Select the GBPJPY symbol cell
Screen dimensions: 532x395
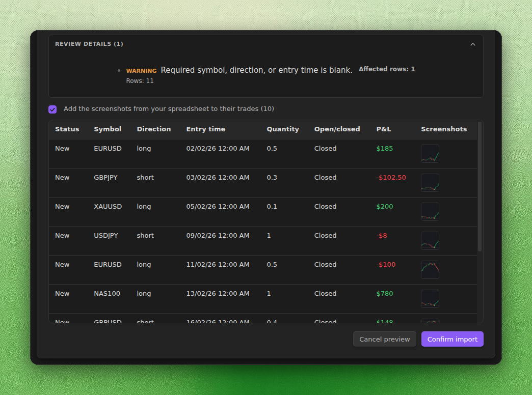click(x=105, y=177)
